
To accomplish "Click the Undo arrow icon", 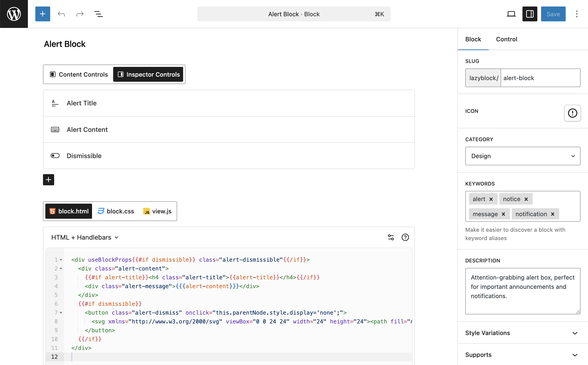I will (61, 14).
